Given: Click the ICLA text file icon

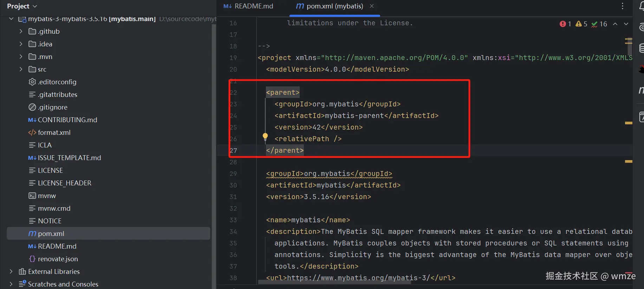Looking at the screenshot, I should coord(32,145).
